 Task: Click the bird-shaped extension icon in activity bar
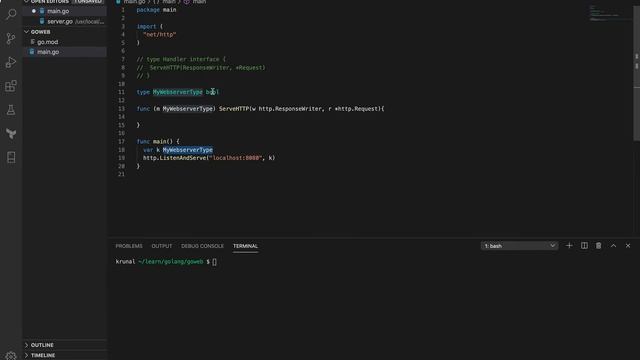pos(11,133)
